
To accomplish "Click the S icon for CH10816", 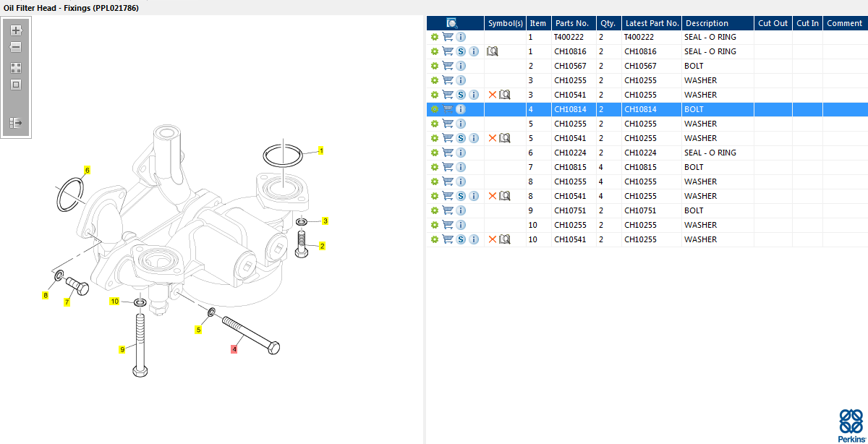I will click(x=461, y=51).
